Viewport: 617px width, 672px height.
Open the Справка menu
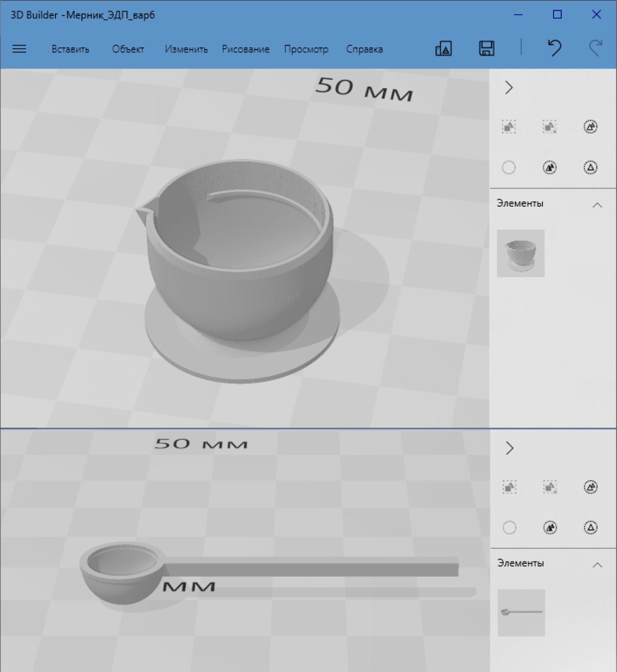pos(364,49)
